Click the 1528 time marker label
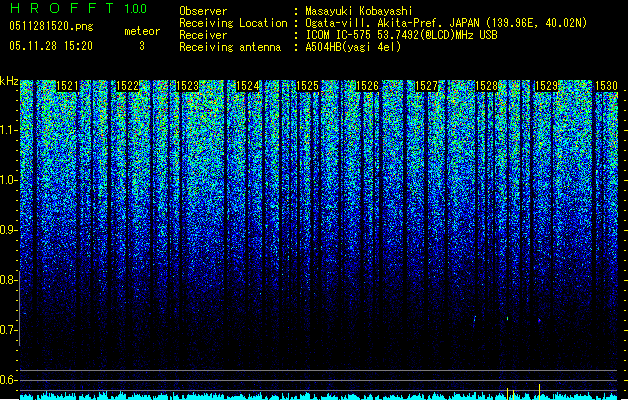629x400 pixels. pyautogui.click(x=486, y=86)
